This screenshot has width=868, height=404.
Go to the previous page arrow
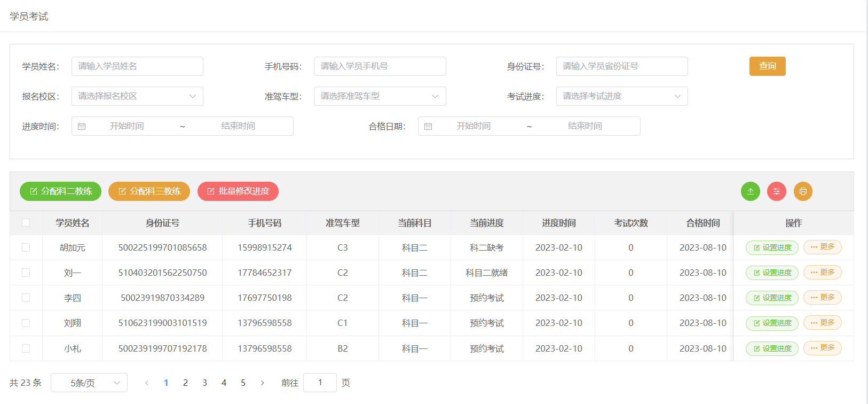[147, 383]
